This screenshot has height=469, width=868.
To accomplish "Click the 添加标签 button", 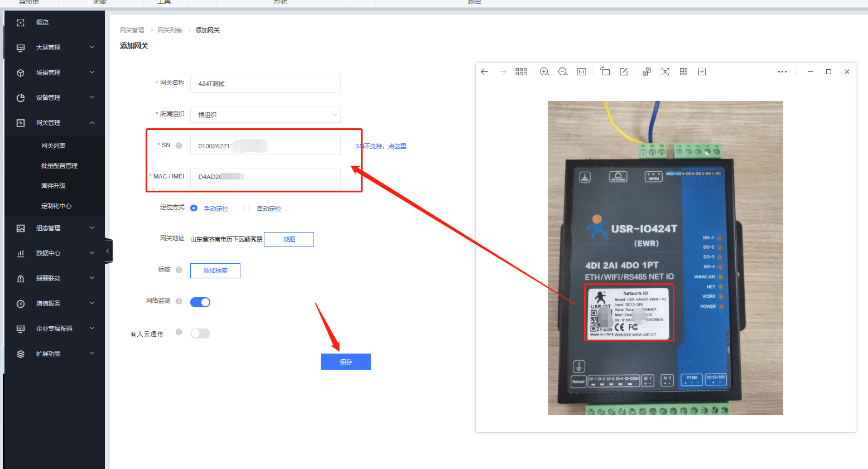I will (x=215, y=270).
